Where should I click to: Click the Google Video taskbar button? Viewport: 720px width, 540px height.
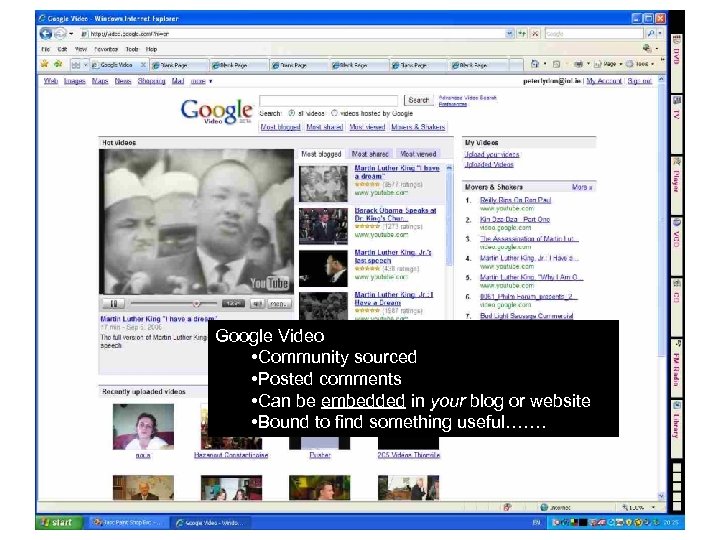click(x=211, y=523)
